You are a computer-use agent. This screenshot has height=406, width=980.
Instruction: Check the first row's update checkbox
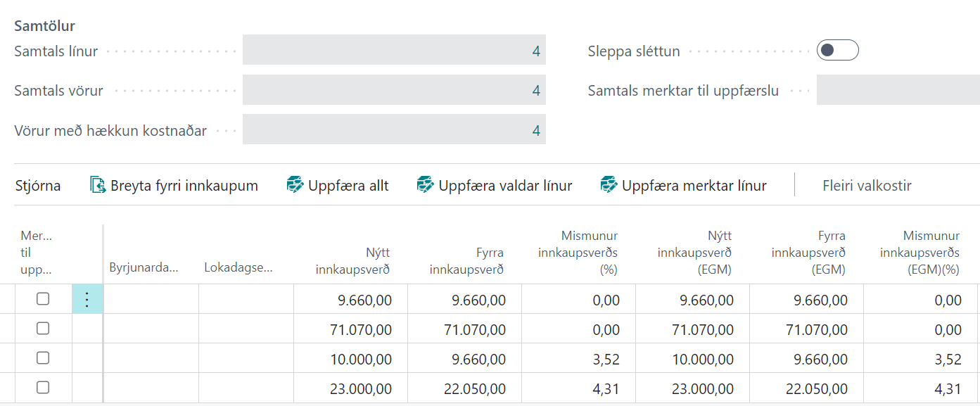(43, 299)
